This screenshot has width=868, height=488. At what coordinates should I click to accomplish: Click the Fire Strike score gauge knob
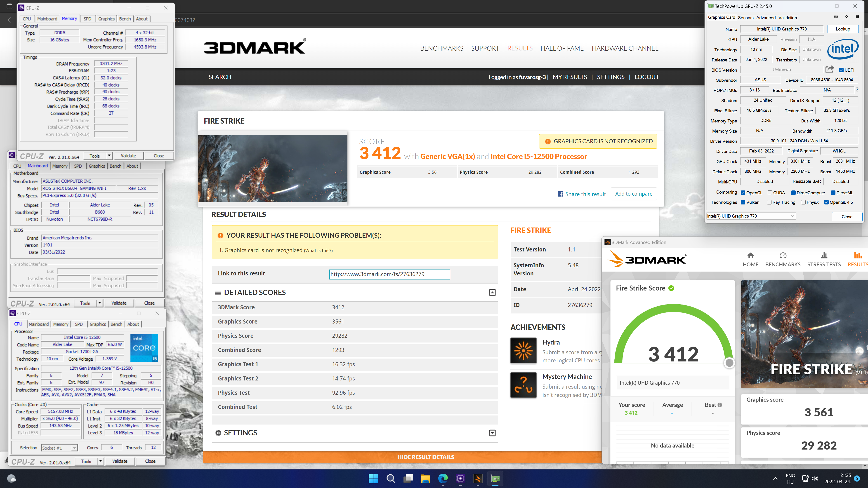pos(729,363)
